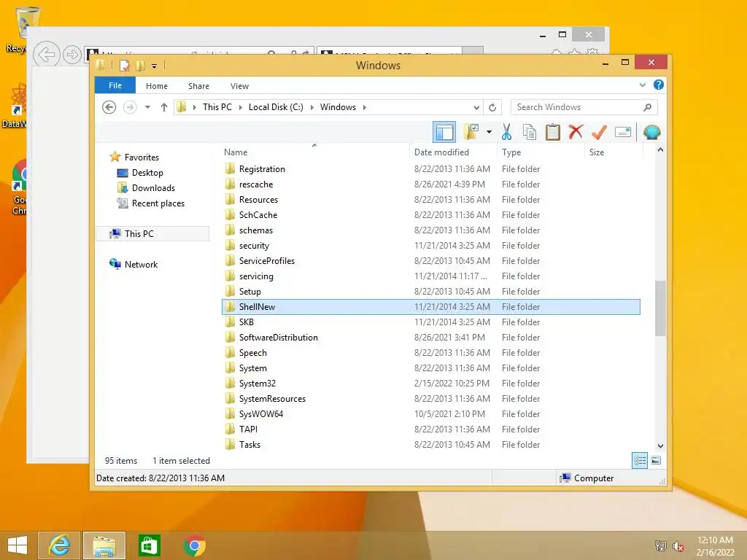
Task: Click the Rename/email card icon
Action: tap(623, 132)
